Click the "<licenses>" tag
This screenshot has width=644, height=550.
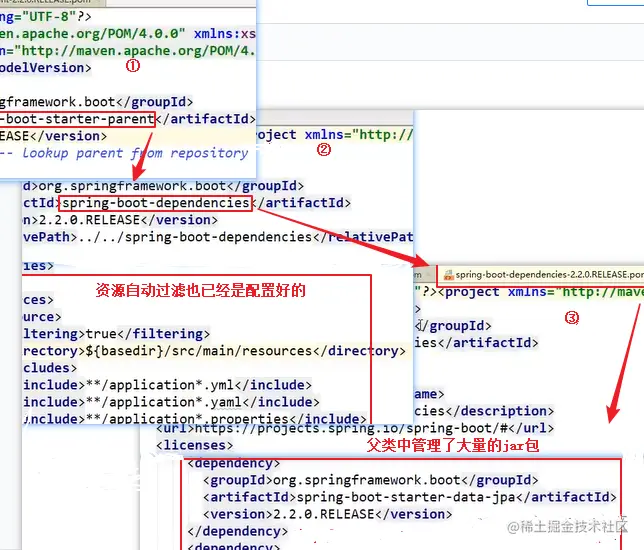[195, 445]
